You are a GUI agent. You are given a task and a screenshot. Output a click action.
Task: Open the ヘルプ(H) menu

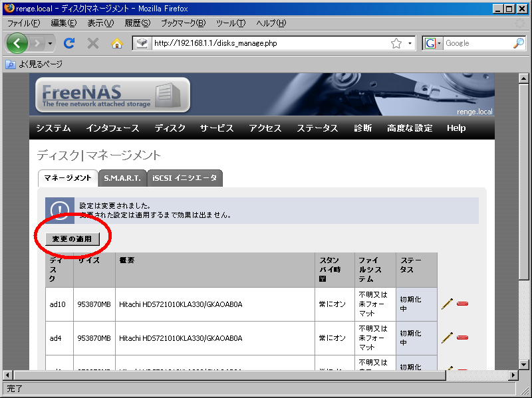pyautogui.click(x=271, y=23)
